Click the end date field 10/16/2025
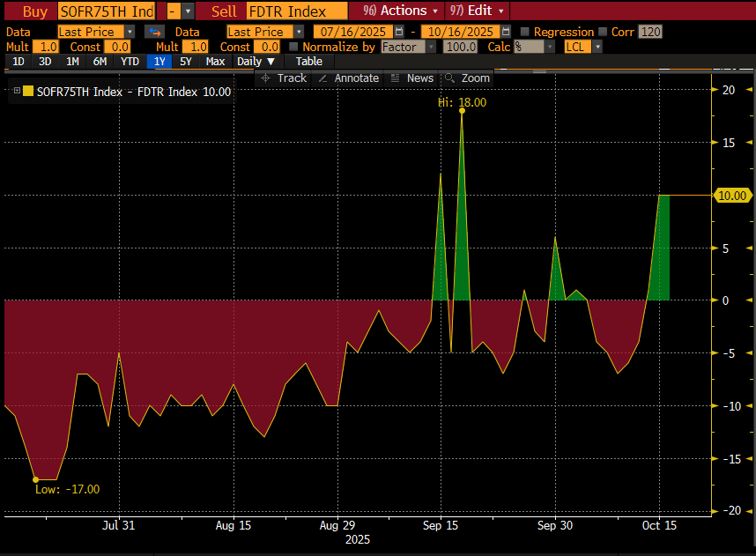The image size is (756, 556). [461, 32]
